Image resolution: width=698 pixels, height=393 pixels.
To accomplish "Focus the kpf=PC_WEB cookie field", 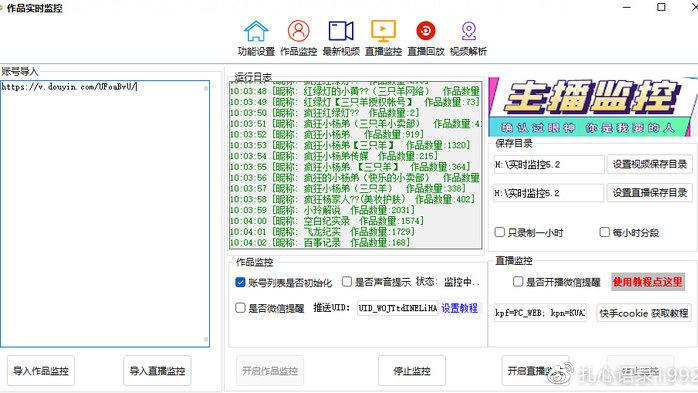I will pos(540,313).
